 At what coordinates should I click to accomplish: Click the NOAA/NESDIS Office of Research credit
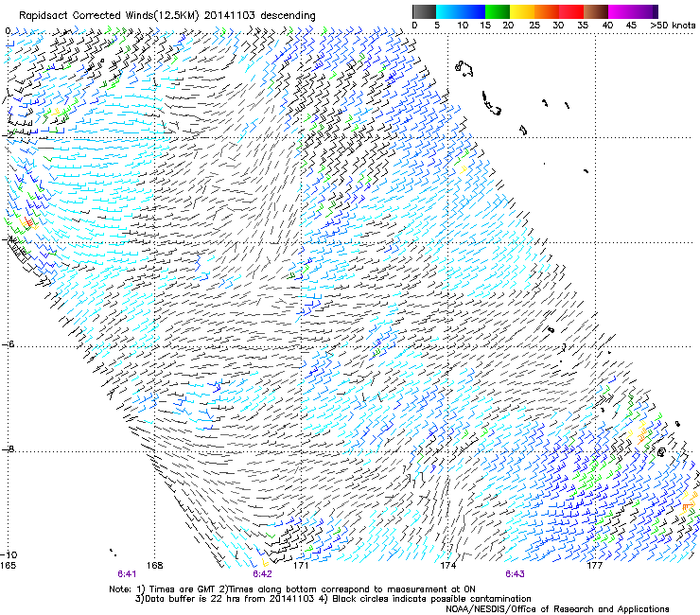pos(557,609)
